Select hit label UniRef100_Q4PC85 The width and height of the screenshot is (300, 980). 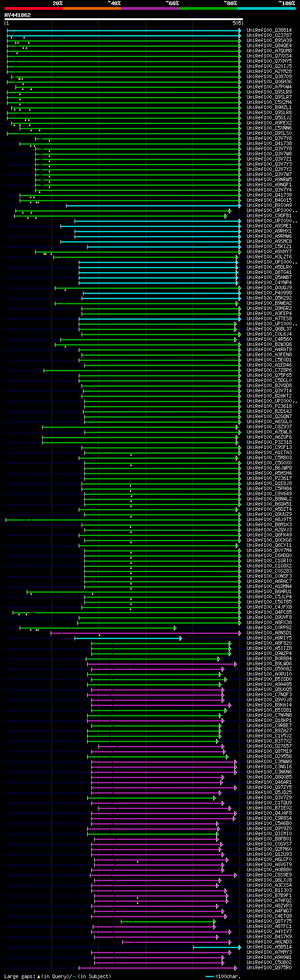coord(269,612)
